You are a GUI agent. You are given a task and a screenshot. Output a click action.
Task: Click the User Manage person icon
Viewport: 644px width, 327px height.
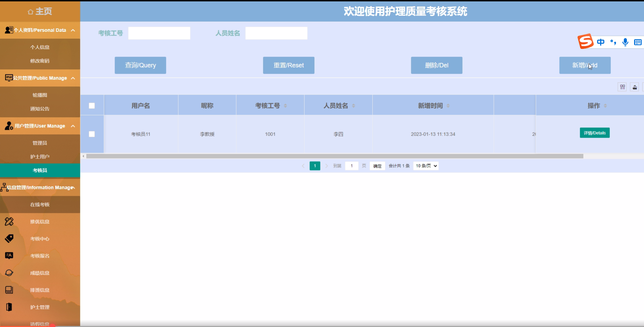click(x=9, y=126)
